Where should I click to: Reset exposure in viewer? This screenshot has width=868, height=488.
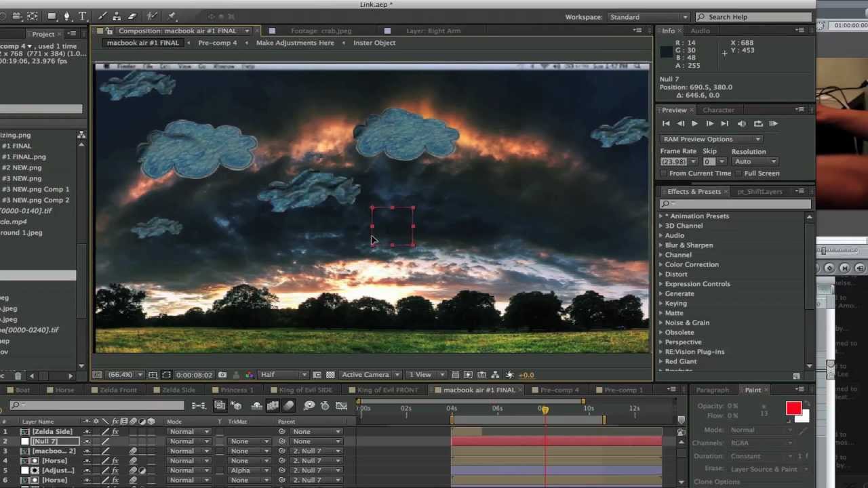(x=510, y=375)
